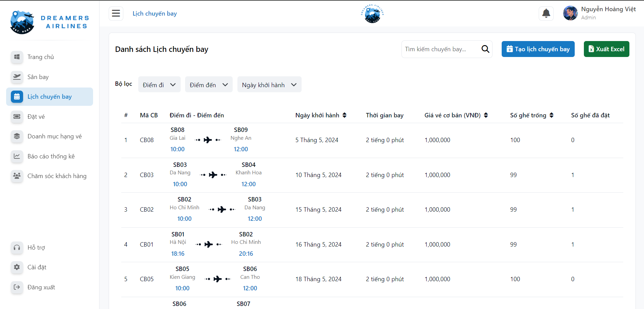Click date 10 Tháng 5, 2024
Viewport: 644px width, 309px height.
[319, 175]
